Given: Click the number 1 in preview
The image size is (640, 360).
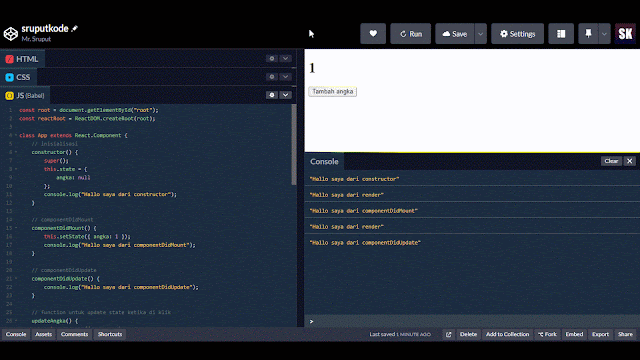Looking at the screenshot, I should tap(312, 68).
